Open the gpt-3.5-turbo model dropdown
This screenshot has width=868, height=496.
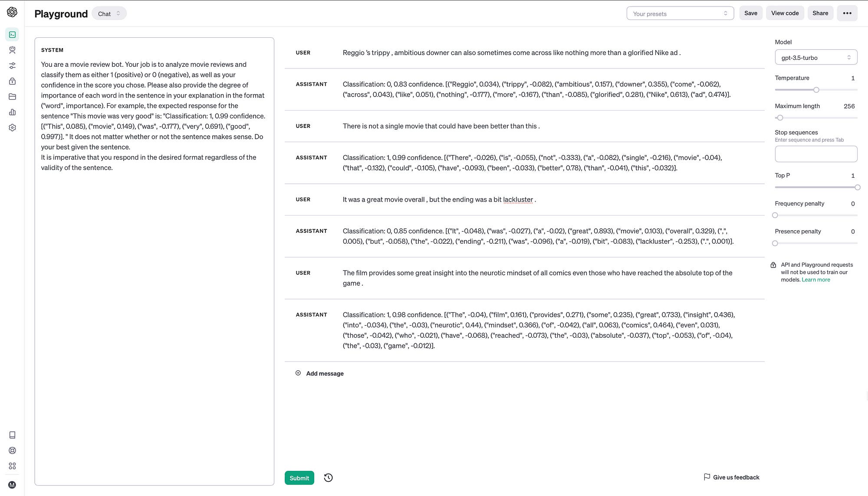coord(816,57)
